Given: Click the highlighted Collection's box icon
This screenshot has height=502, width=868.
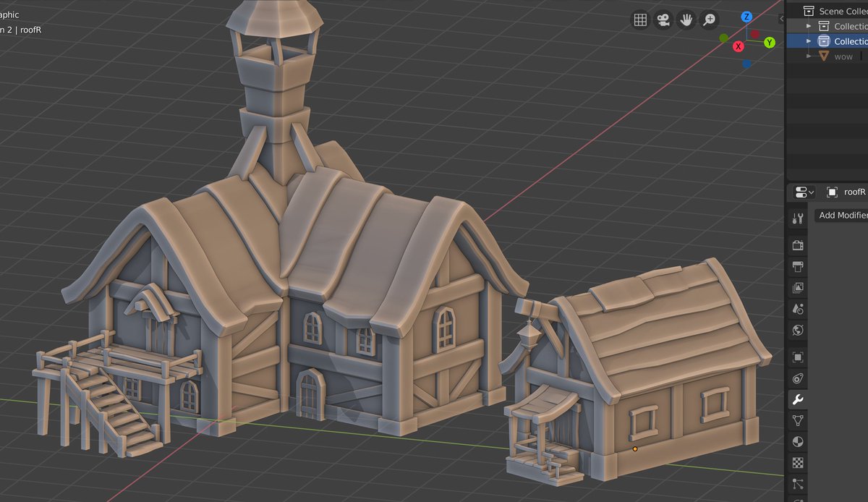Looking at the screenshot, I should [x=823, y=41].
